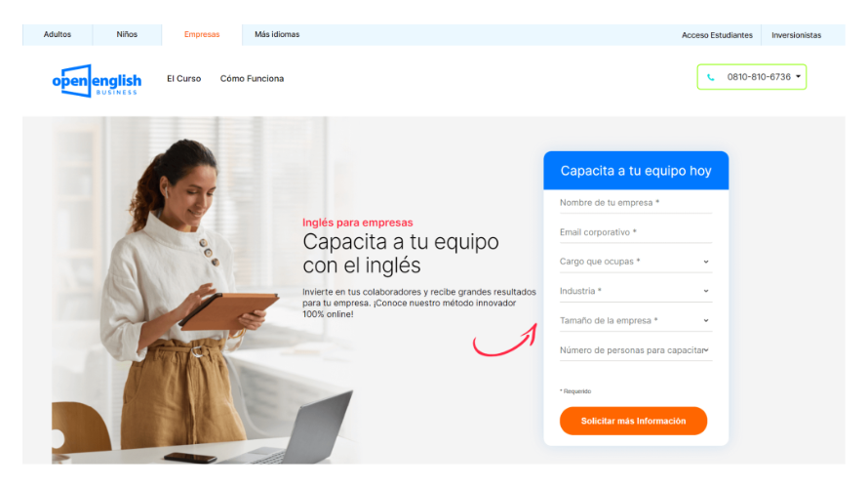
Task: Open Número de personas para capacitar dropdown
Action: [x=636, y=350]
